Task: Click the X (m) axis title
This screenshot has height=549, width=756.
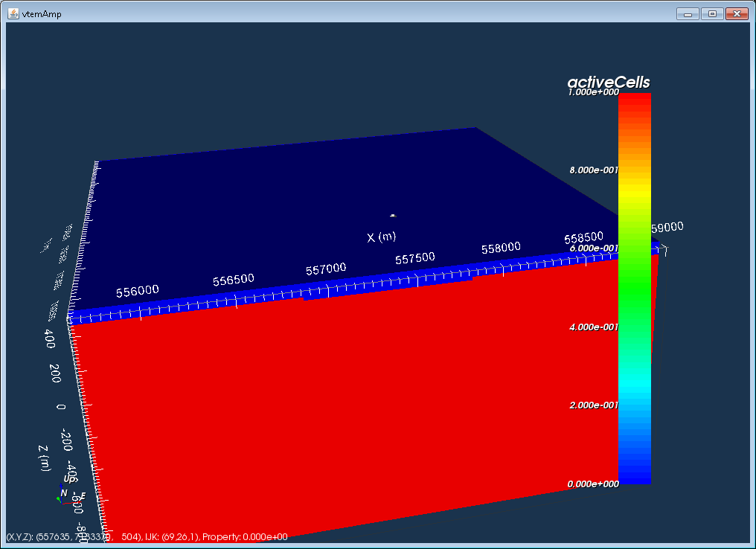Action: 382,237
